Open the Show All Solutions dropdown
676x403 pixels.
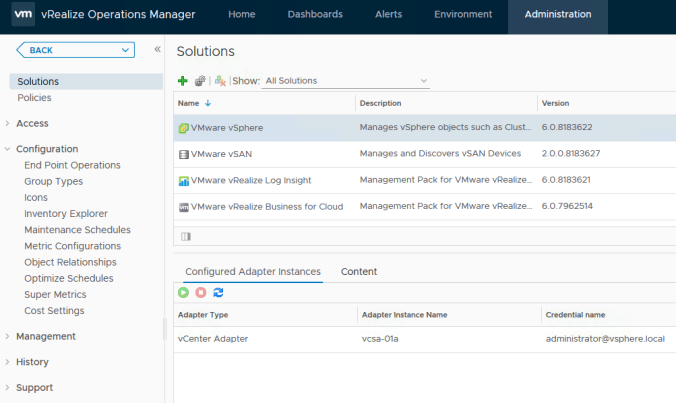click(x=345, y=80)
